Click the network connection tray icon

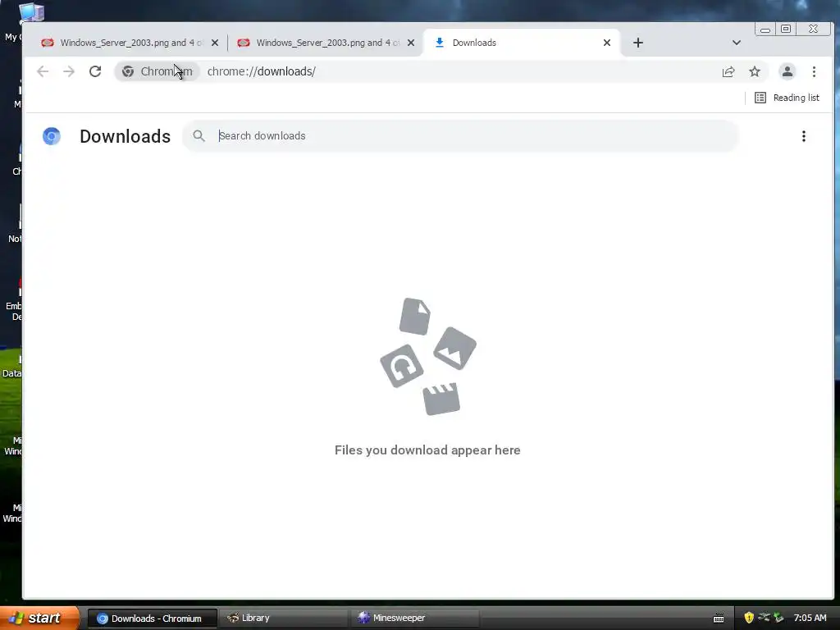click(764, 618)
